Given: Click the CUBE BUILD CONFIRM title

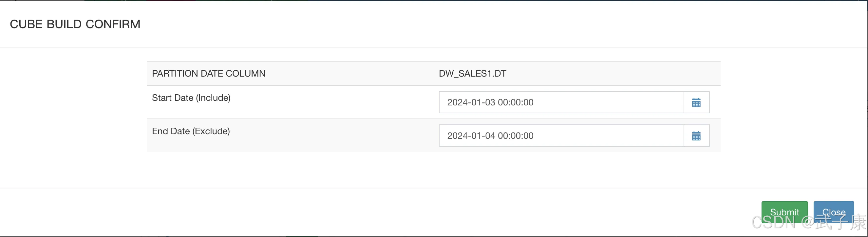Looking at the screenshot, I should (x=75, y=24).
